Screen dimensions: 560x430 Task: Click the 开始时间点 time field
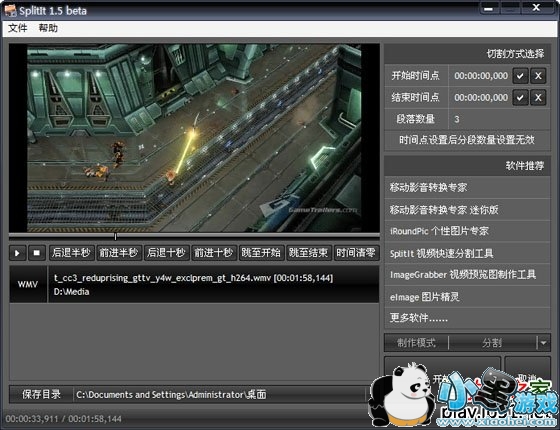pyautogui.click(x=481, y=76)
